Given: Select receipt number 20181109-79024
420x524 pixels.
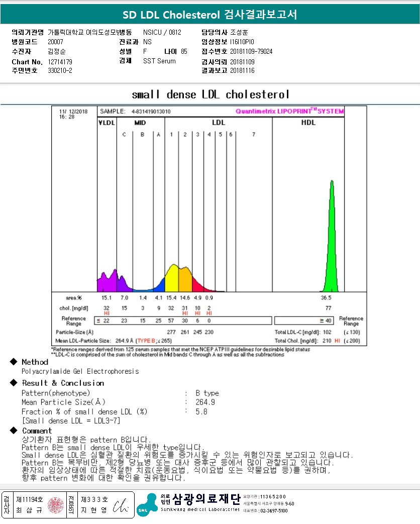Looking at the screenshot, I should 251,51.
